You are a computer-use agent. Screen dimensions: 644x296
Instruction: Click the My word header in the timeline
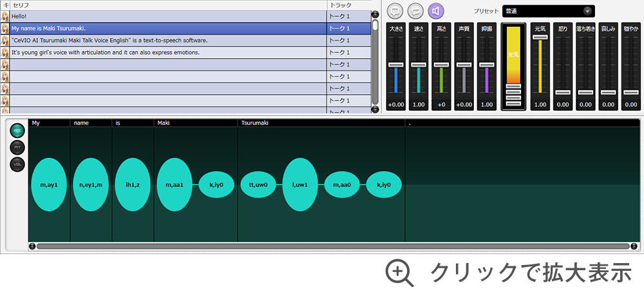click(50, 123)
